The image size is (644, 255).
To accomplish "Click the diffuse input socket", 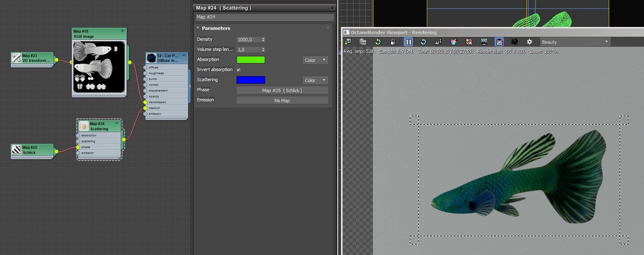I will click(x=145, y=67).
